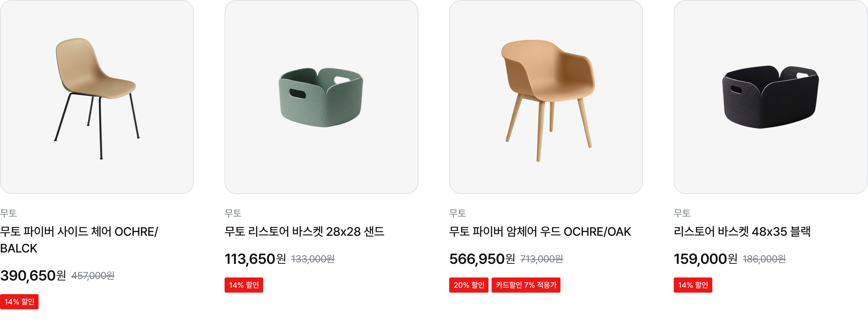This screenshot has height=326, width=868.
Task: Open the ochre side chair product image
Action: (x=97, y=97)
